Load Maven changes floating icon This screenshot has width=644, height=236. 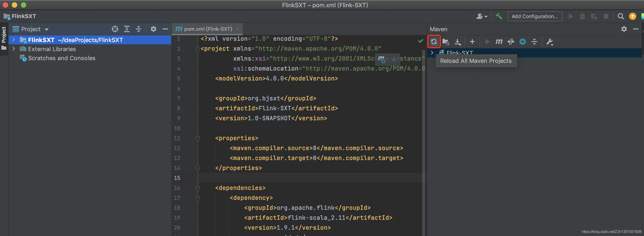point(381,59)
